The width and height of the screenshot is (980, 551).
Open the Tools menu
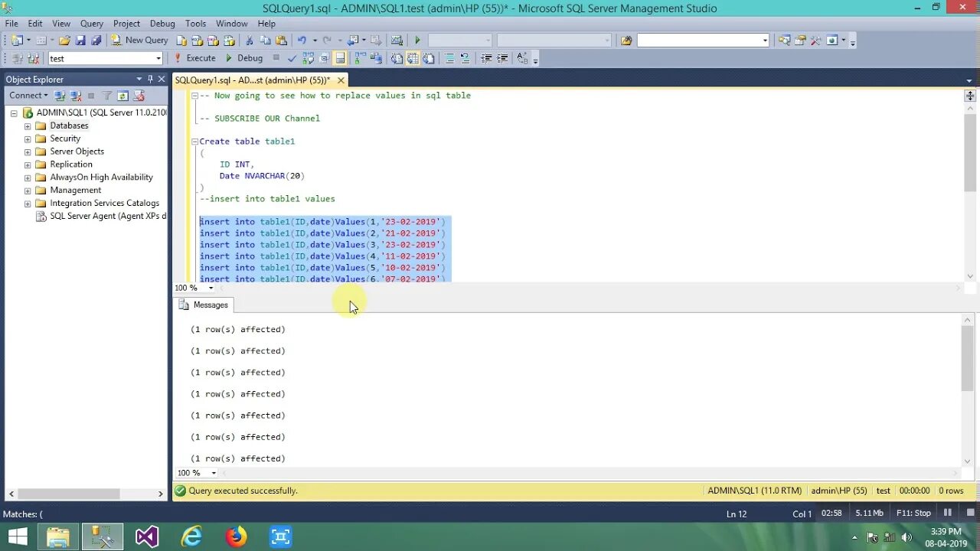click(x=195, y=23)
